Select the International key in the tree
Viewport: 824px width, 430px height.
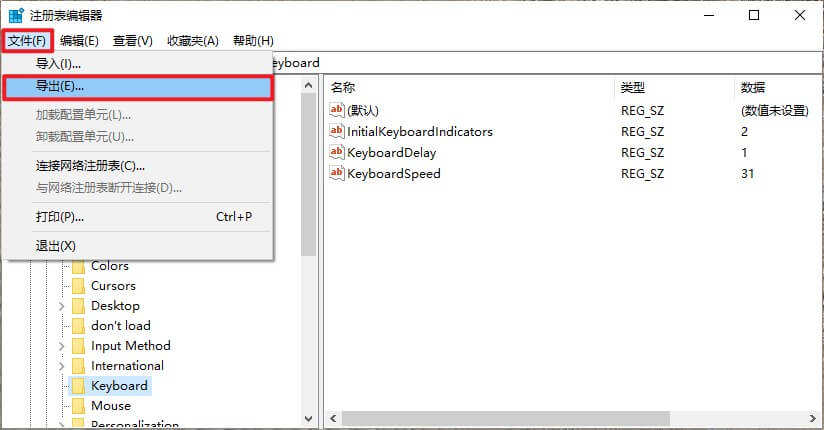click(x=127, y=366)
